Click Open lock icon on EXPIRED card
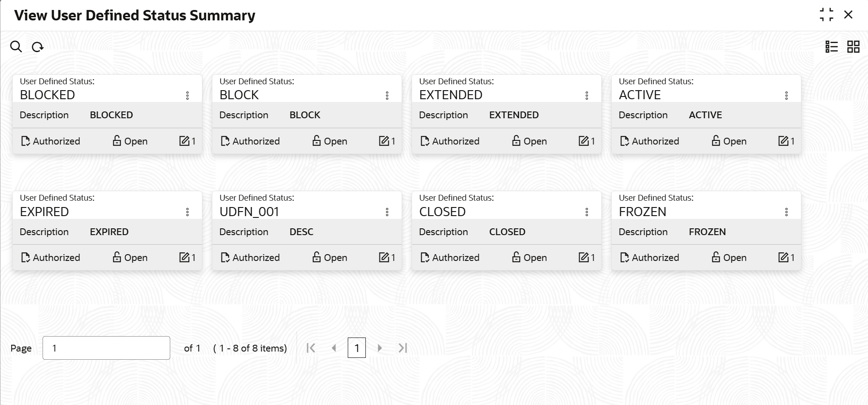Viewport: 868px width, 405px height. pos(117,257)
